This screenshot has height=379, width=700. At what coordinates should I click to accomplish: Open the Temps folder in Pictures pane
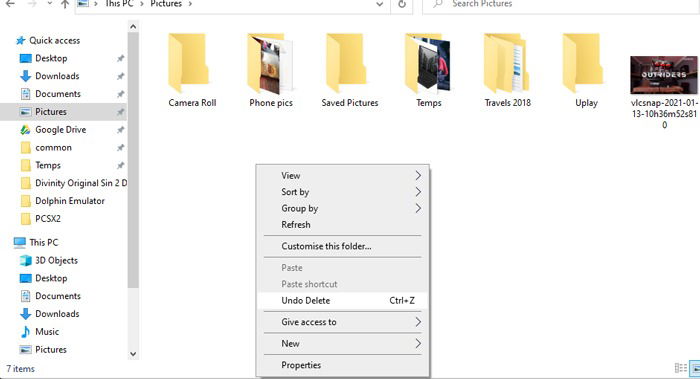click(x=427, y=63)
